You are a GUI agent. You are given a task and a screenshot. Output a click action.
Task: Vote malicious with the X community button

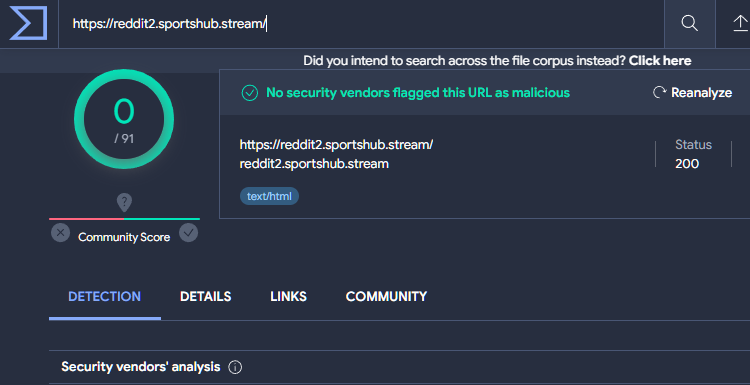click(60, 233)
